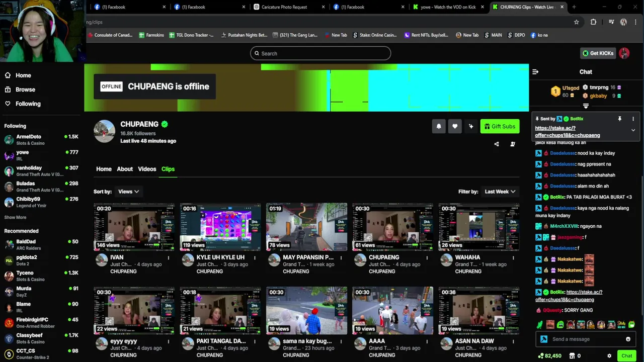Play the MAY PAPANSIN clip thumbnail
644x362 pixels.
pyautogui.click(x=306, y=227)
